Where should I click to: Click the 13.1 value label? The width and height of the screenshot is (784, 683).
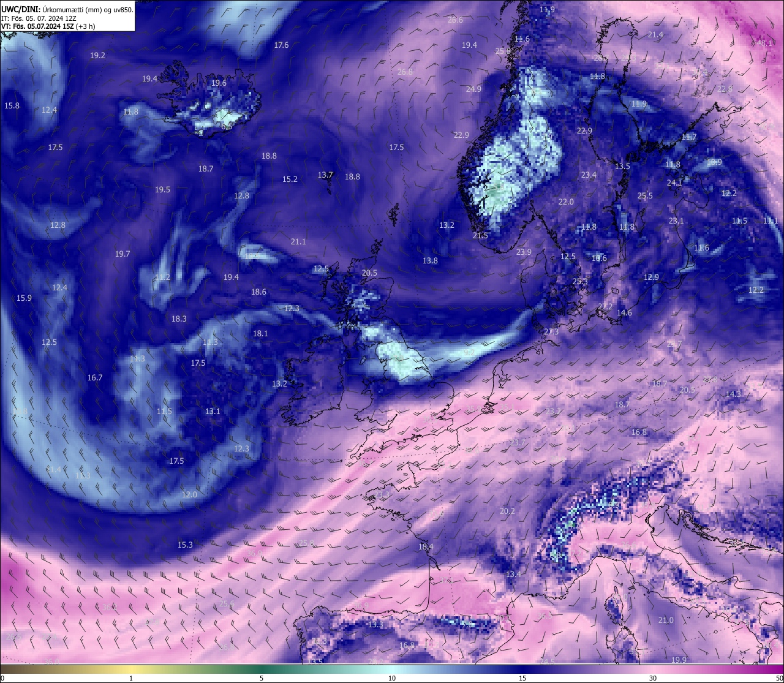[x=213, y=411]
